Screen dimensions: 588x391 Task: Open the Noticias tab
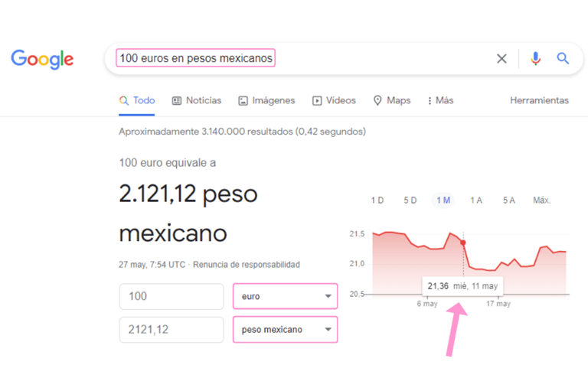(x=197, y=100)
